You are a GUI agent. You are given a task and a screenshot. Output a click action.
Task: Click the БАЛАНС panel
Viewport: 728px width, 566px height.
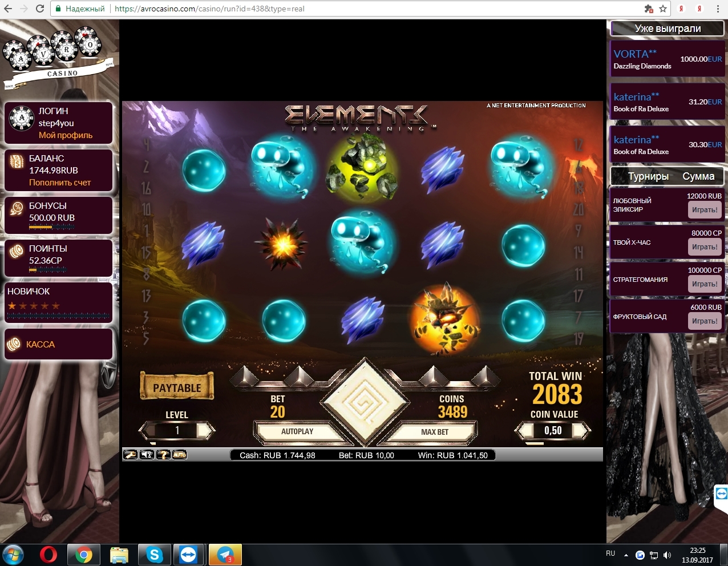pos(58,170)
